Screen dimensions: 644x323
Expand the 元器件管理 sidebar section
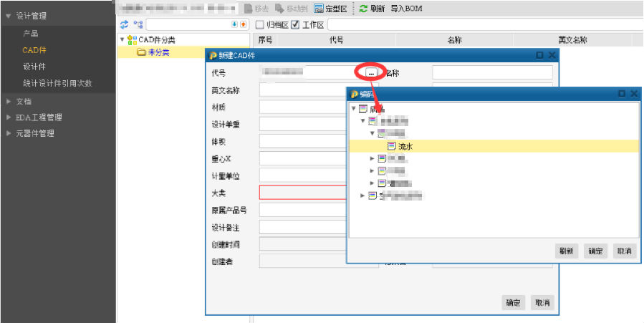pyautogui.click(x=8, y=133)
